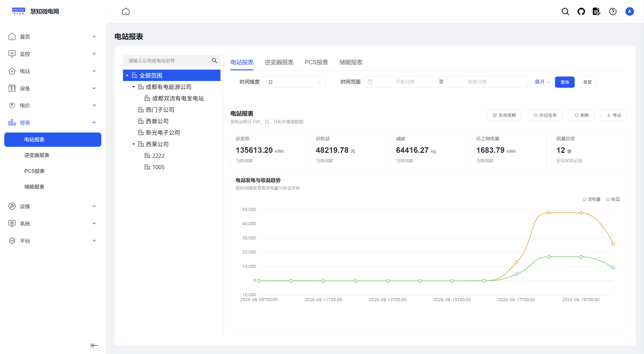Viewport: 644px width, 354px height.
Task: Click calendar icon in date range picker
Action: [x=370, y=82]
